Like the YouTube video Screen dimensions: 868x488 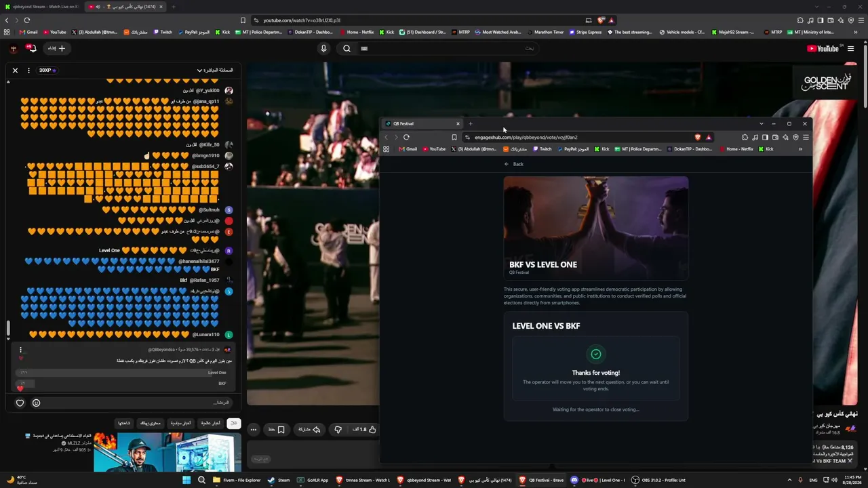pos(365,429)
